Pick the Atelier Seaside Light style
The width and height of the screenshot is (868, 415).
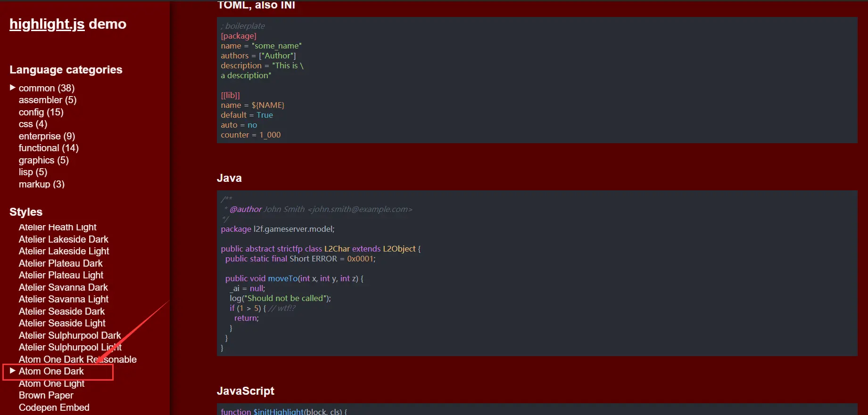62,323
